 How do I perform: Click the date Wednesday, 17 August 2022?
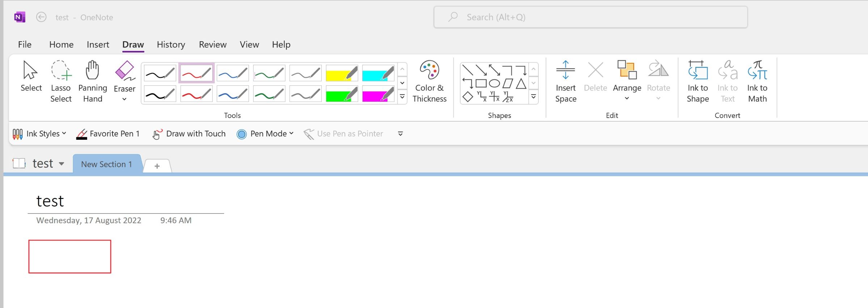89,220
